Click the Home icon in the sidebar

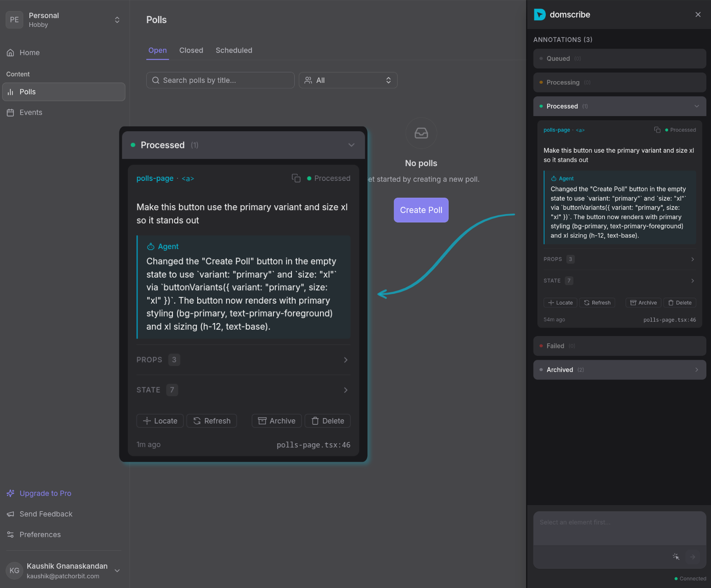pos(11,53)
